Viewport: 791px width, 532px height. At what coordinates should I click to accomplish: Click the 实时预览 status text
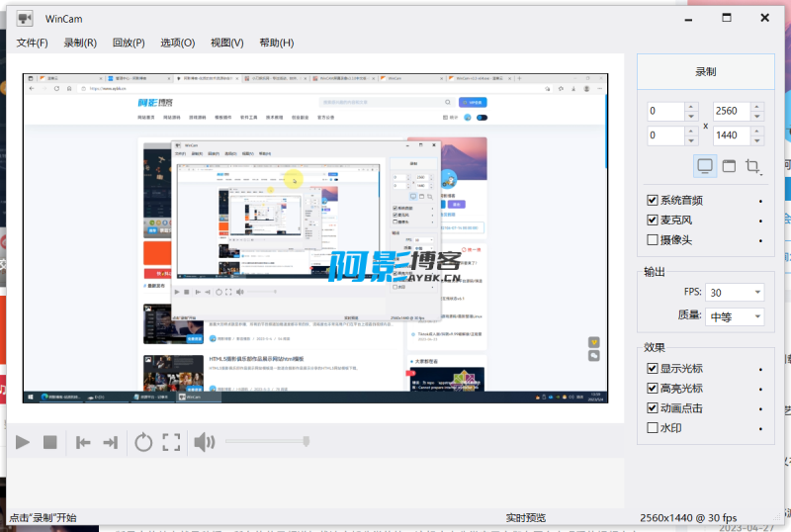tap(526, 518)
